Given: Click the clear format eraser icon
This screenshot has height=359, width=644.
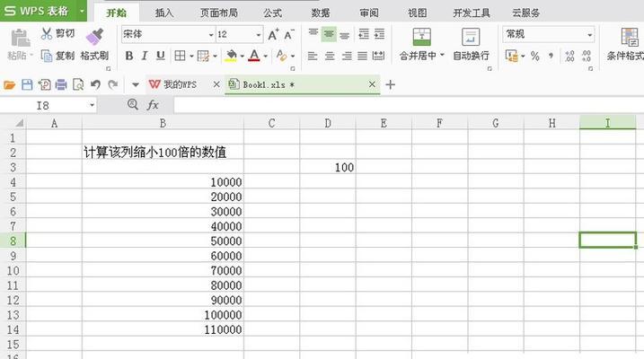Looking at the screenshot, I should point(281,56).
